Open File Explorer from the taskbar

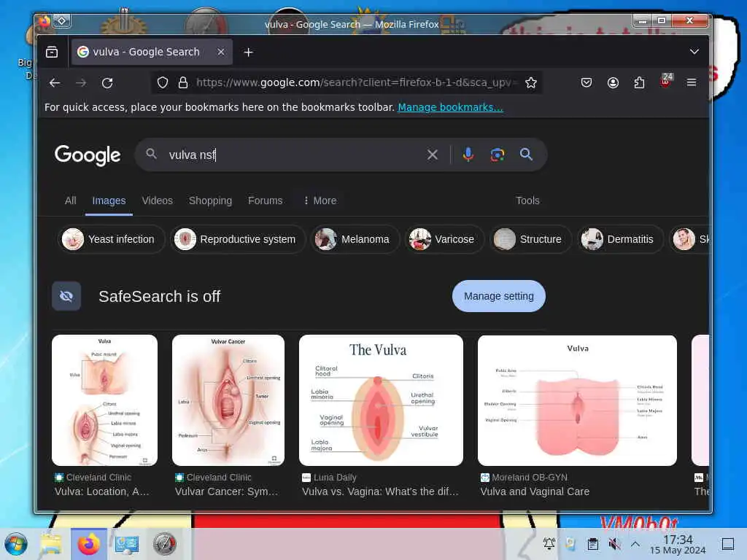click(x=50, y=544)
